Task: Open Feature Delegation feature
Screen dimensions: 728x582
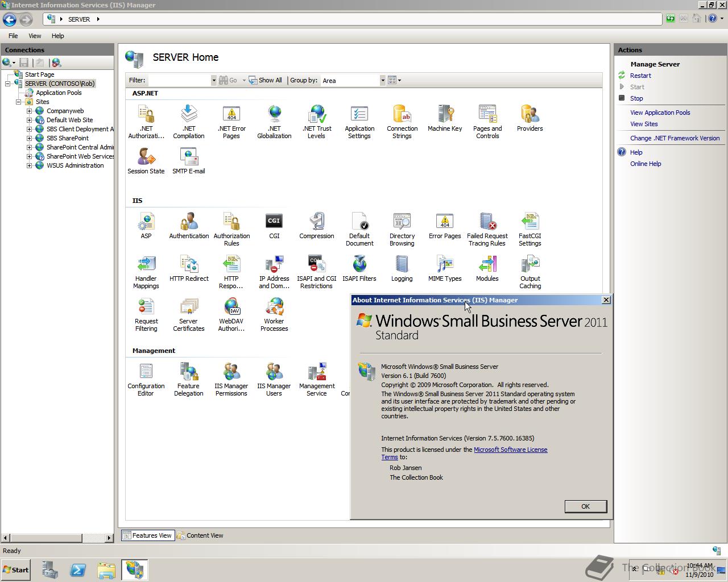Action: pos(189,379)
